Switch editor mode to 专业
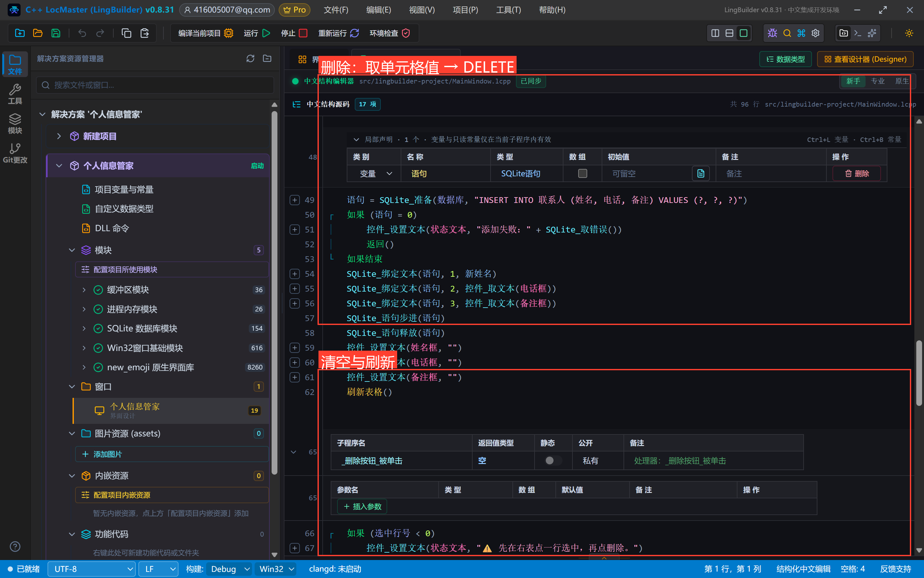 point(877,81)
